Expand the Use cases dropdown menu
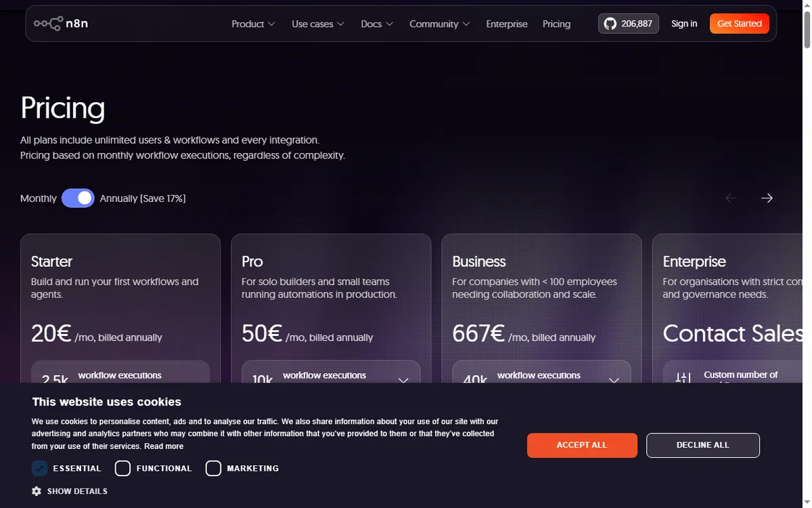 coord(318,24)
